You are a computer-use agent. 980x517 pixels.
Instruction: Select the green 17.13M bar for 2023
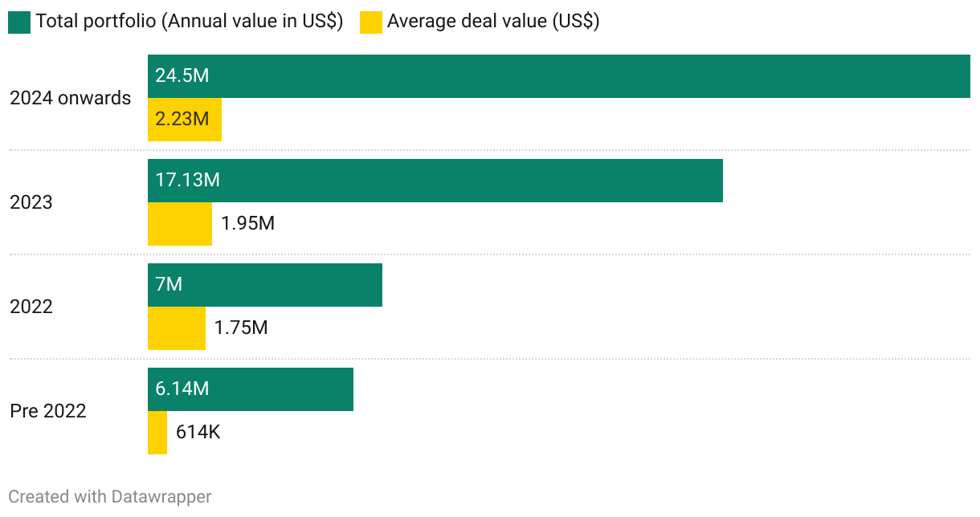(435, 181)
